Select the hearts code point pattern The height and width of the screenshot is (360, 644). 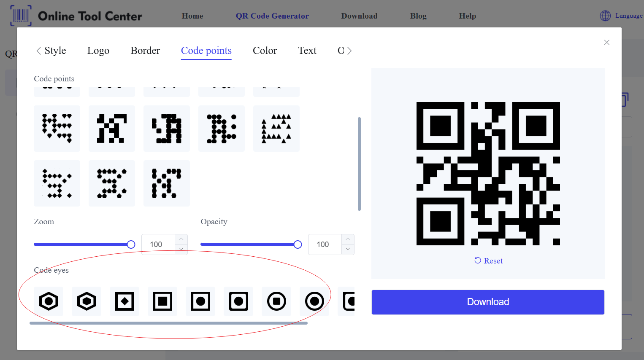[57, 129]
